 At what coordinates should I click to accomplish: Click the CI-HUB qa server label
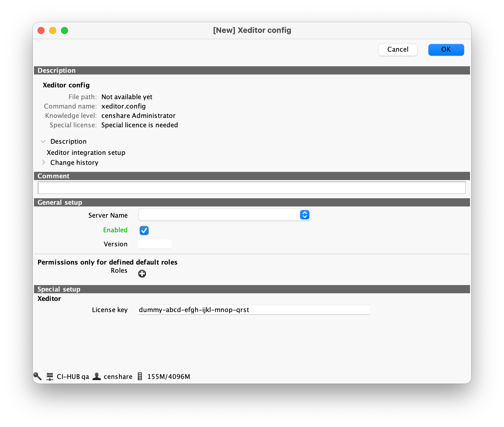point(73,377)
